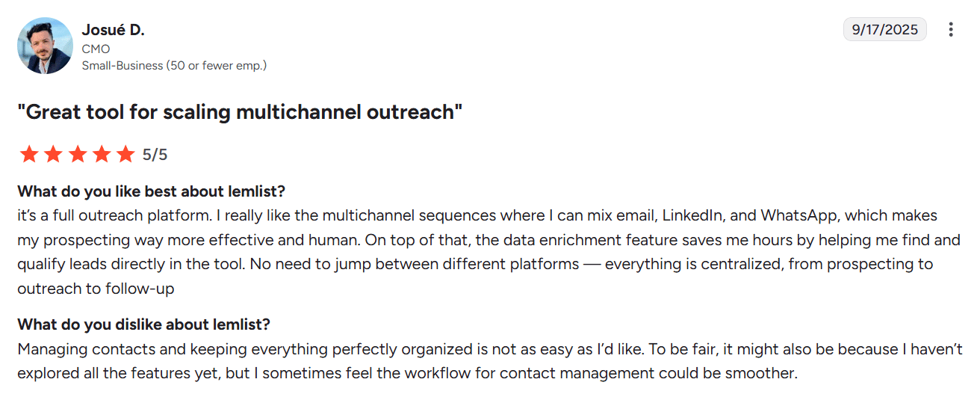The image size is (980, 397).
Task: Click the reviewer name Josué D.
Action: tap(113, 30)
